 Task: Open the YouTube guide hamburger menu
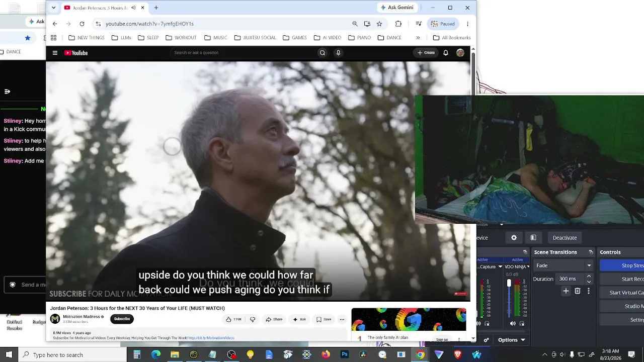(55, 53)
